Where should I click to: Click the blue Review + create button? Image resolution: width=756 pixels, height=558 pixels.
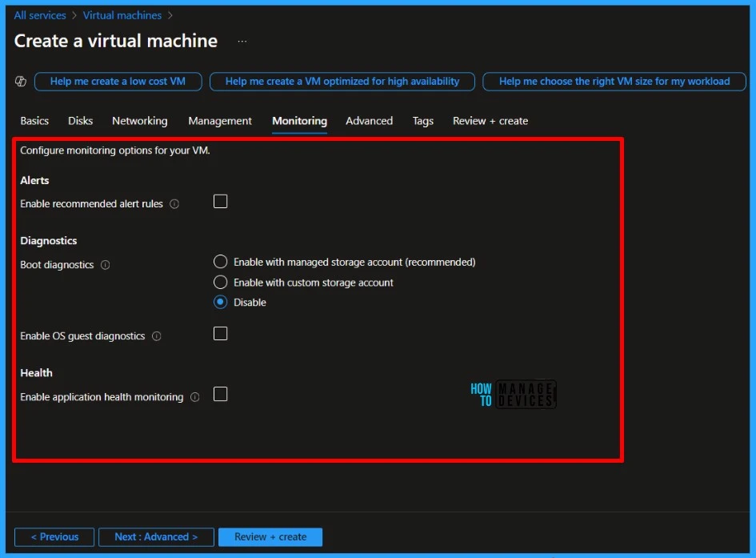point(270,536)
